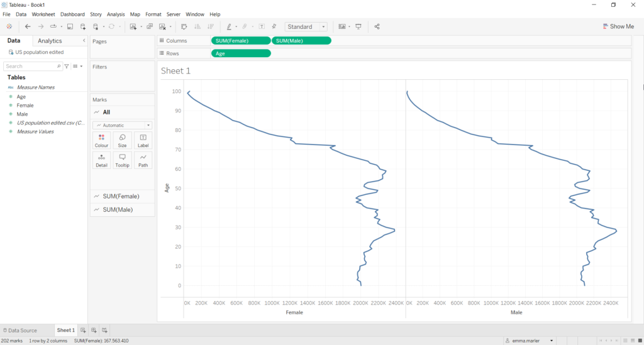644x345 pixels.
Task: Fix axes pin icon
Action: click(x=274, y=26)
